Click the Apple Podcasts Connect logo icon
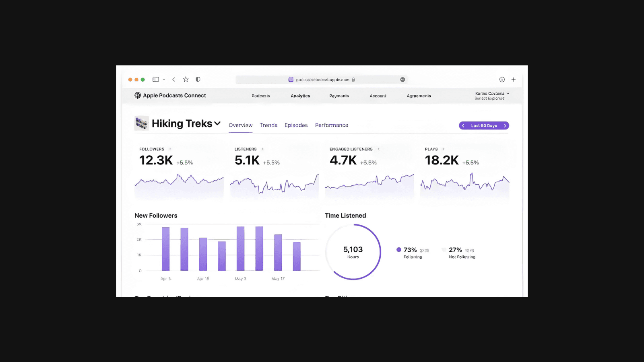This screenshot has height=362, width=644. (138, 95)
